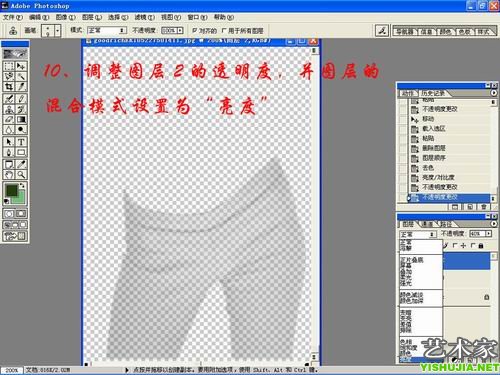Viewport: 500px width, 375px height.
Task: Open the brush preset picker dropdown
Action: click(57, 31)
